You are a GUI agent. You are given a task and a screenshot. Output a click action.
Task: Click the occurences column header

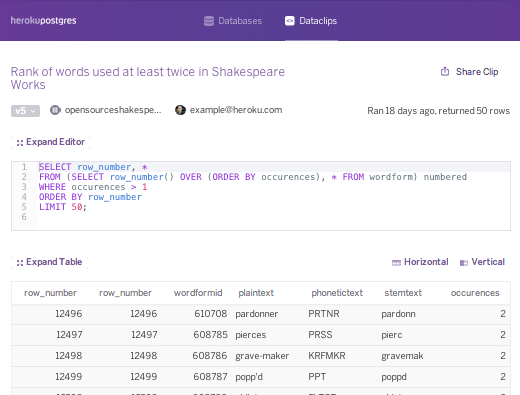(x=475, y=293)
